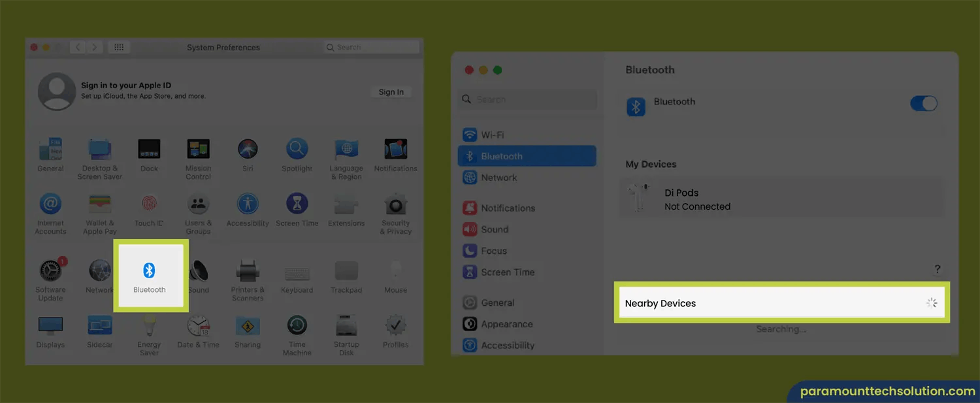Open Bluetooth in System Preferences grid
This screenshot has width=980, height=403.
pyautogui.click(x=150, y=277)
